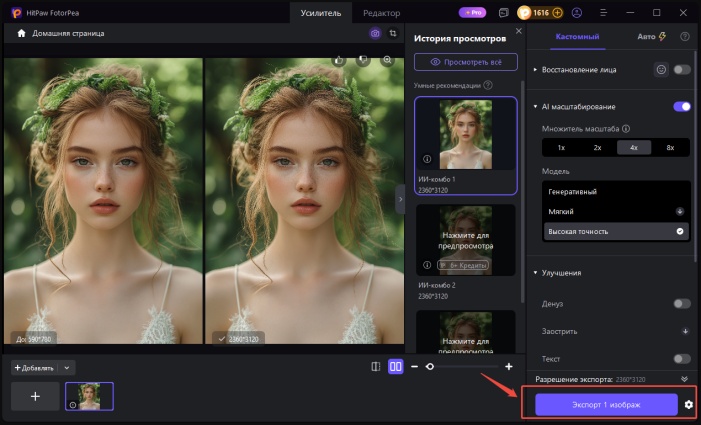
Task: Toggle AI масштабирование switch off
Action: click(x=682, y=106)
